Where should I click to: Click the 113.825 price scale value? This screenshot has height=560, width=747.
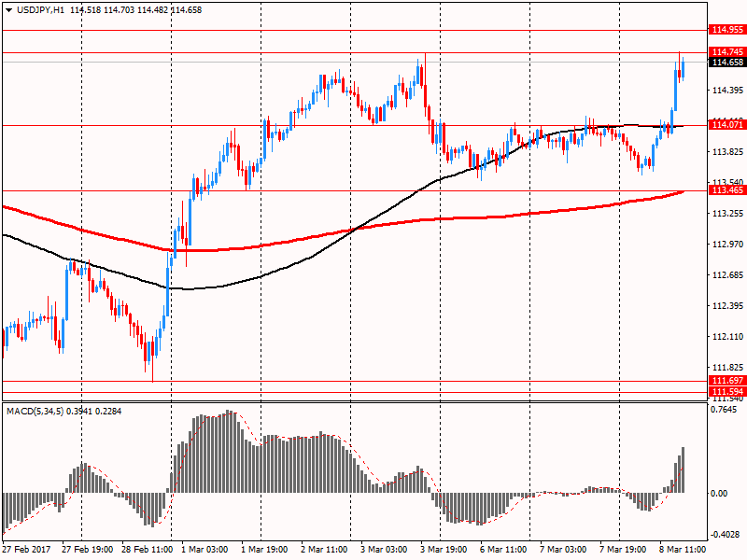[x=727, y=152]
